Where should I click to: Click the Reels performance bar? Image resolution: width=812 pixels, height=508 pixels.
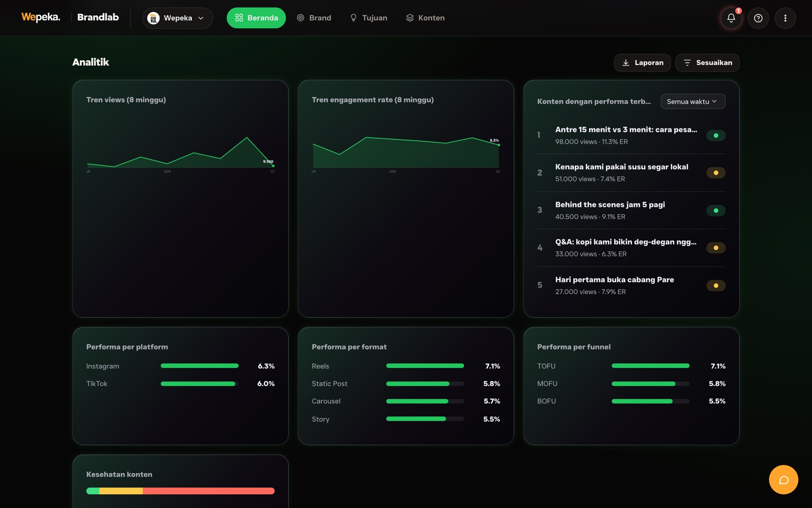[x=425, y=366]
